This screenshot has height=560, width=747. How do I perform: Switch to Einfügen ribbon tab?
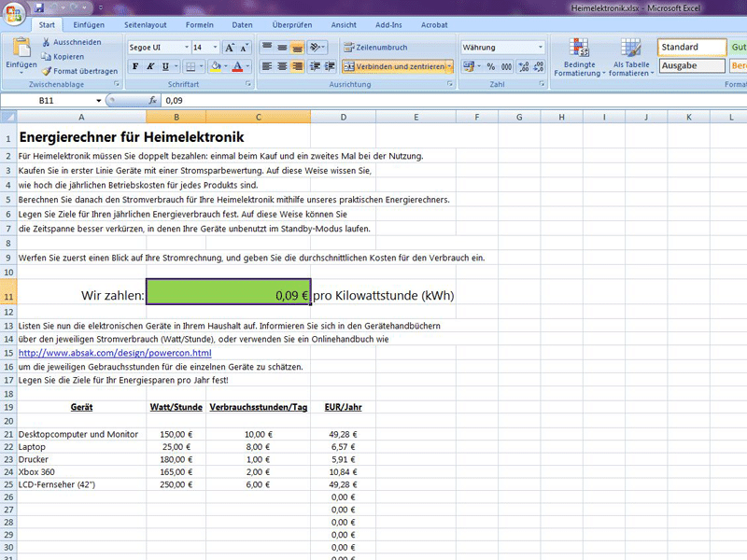(89, 25)
